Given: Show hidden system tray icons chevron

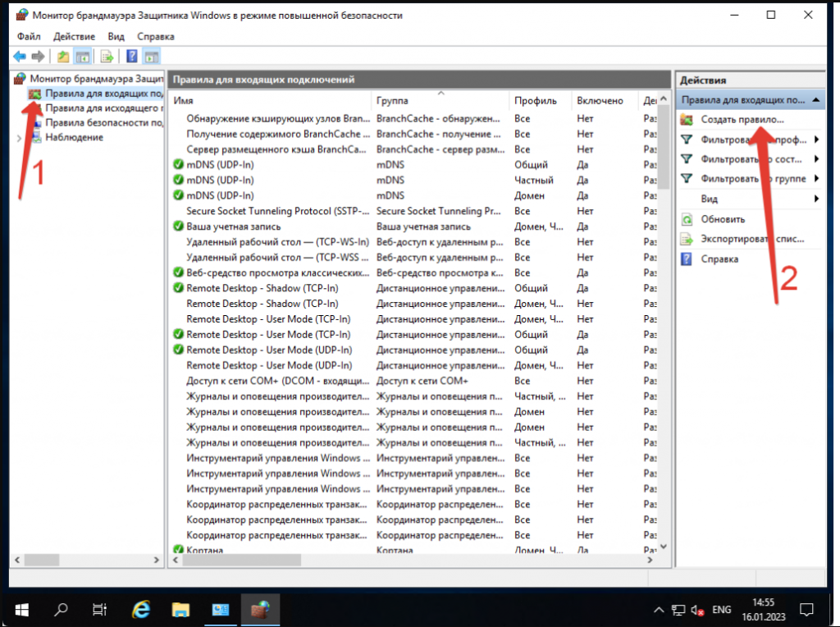Looking at the screenshot, I should tap(659, 610).
